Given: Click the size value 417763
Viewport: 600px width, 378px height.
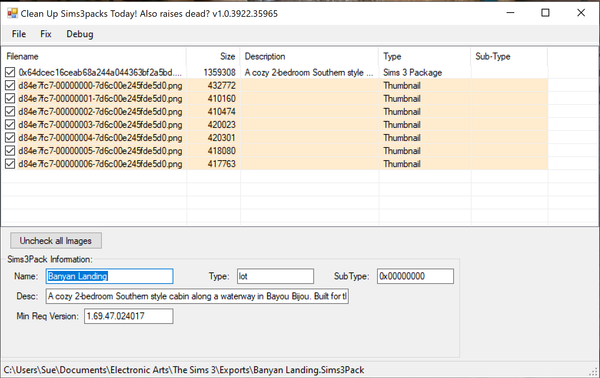Looking at the screenshot, I should click(x=222, y=164).
